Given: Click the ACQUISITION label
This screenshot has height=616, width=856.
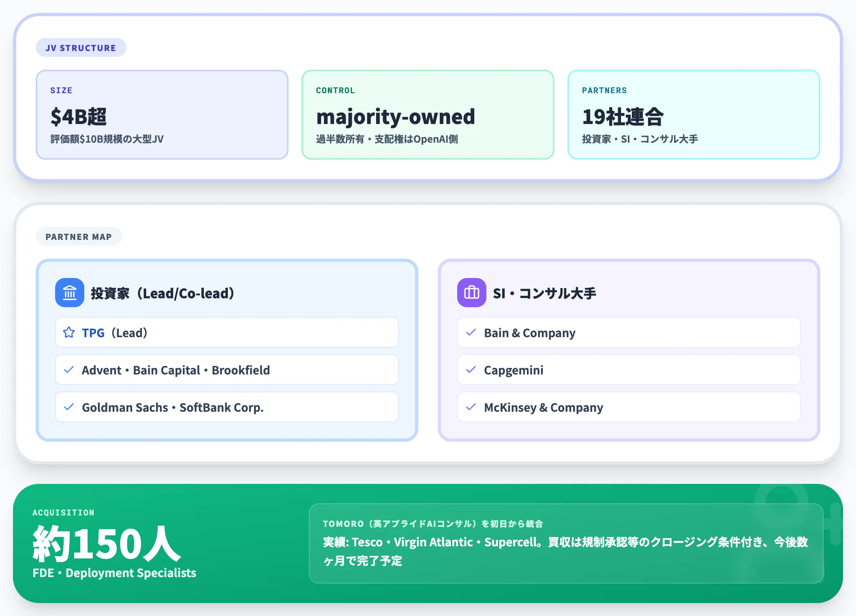Looking at the screenshot, I should [63, 513].
